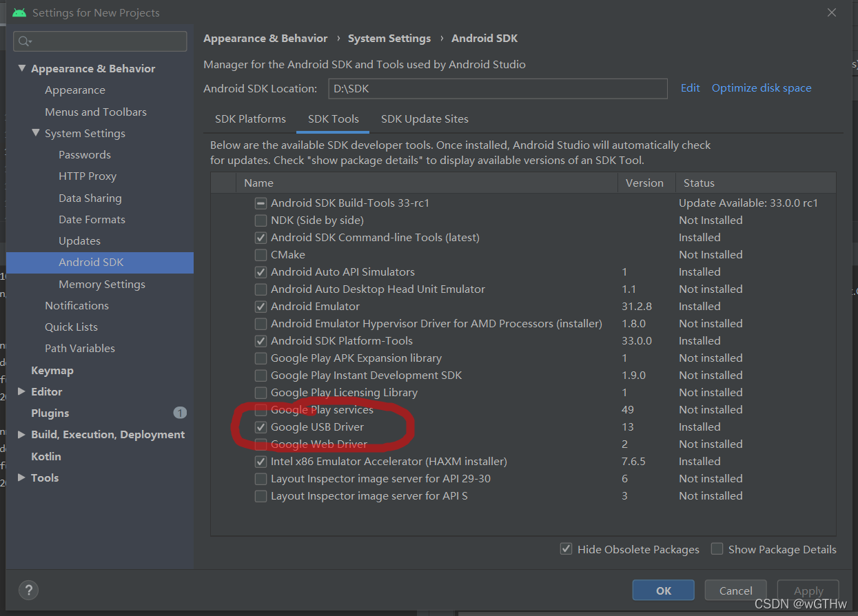Screen dimensions: 858x616
Task: Click the OK button
Action: click(664, 591)
